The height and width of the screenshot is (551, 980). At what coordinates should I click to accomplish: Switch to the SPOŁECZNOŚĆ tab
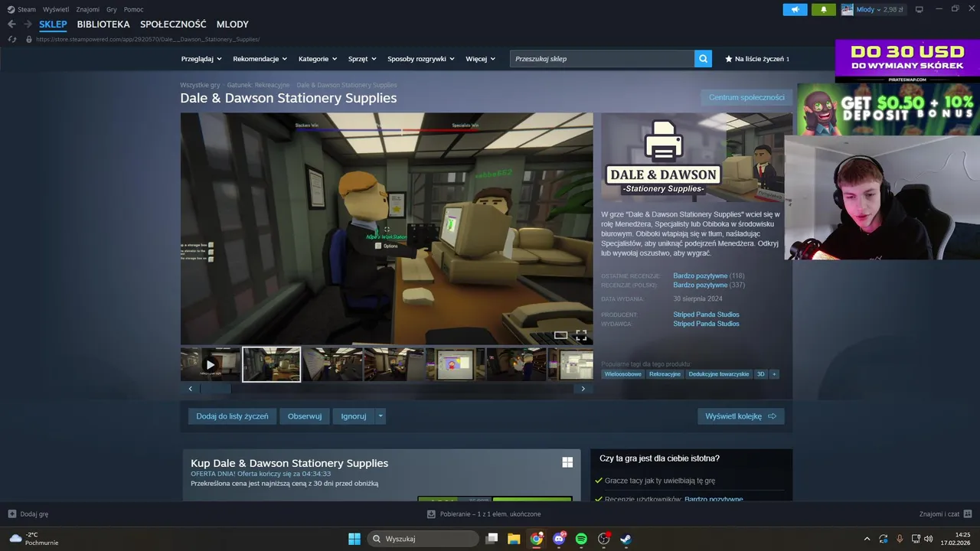tap(173, 24)
